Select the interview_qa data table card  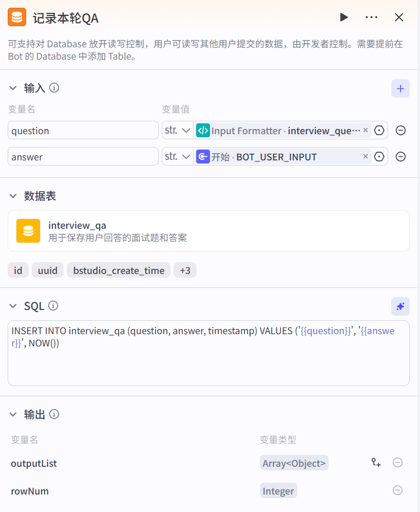(208, 231)
